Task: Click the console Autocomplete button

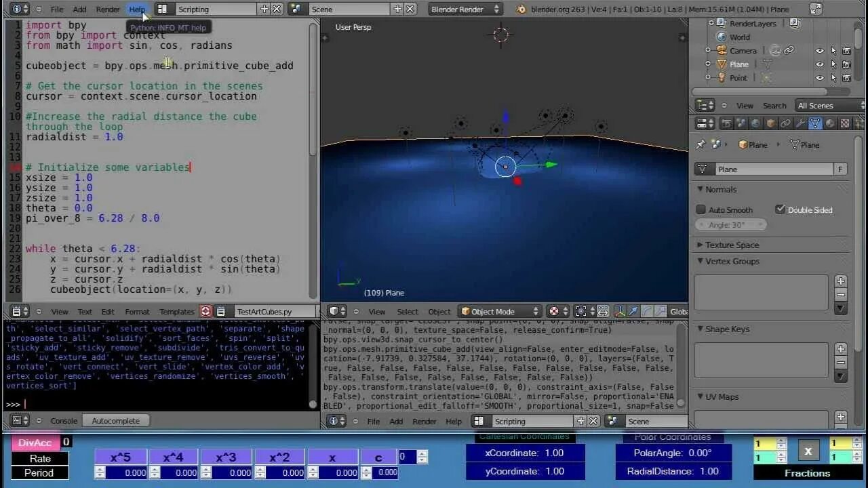Action: point(116,421)
